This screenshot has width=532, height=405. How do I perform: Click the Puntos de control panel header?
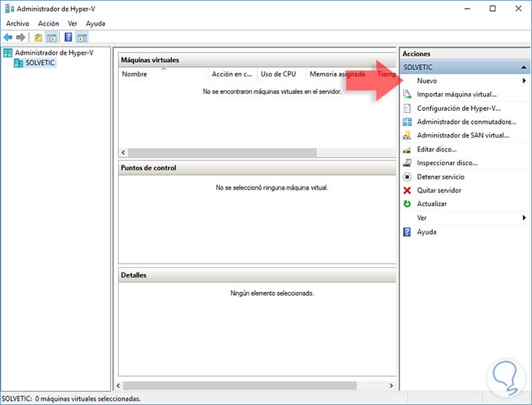[x=257, y=168]
